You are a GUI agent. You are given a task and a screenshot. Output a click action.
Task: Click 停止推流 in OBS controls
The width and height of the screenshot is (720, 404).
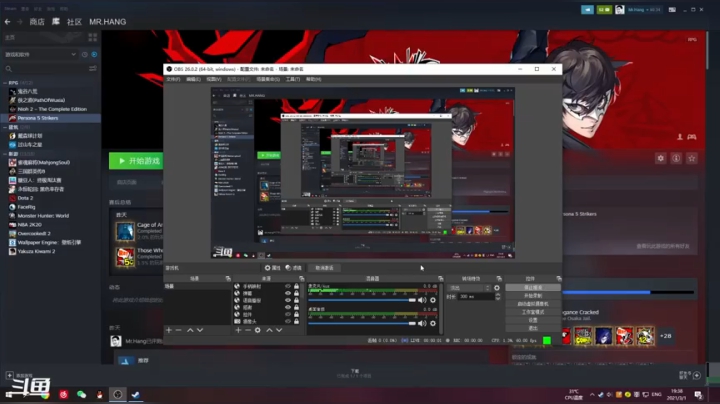point(533,287)
